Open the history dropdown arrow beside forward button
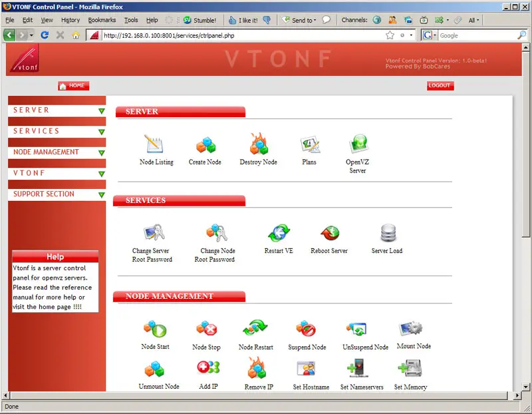Screen dimensions: 532x414 (x=31, y=35)
